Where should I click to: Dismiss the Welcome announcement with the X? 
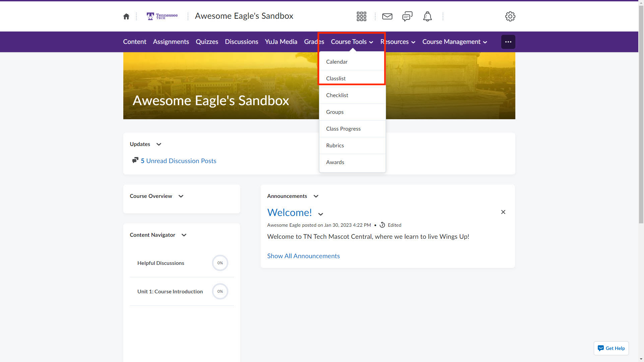pos(503,212)
